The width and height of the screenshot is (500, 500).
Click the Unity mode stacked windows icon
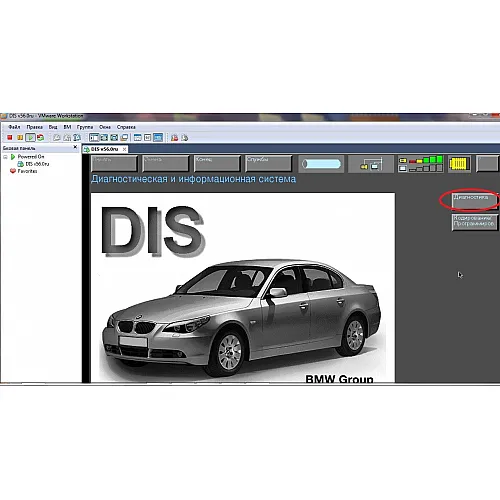124,137
